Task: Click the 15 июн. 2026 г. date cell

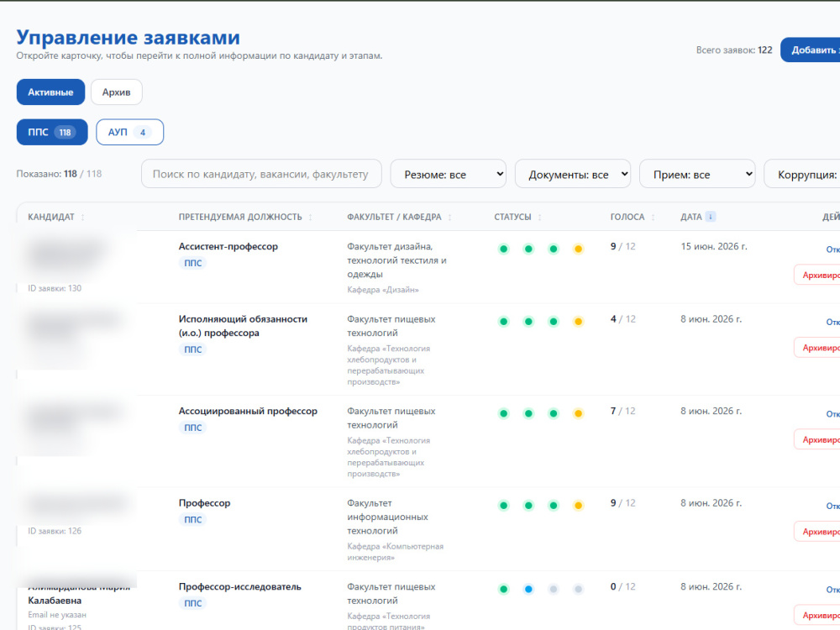Action: tap(713, 246)
